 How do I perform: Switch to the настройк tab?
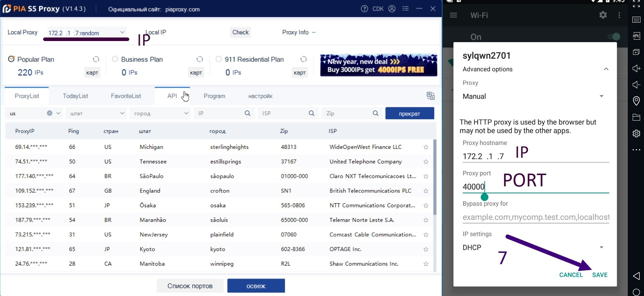click(x=260, y=96)
